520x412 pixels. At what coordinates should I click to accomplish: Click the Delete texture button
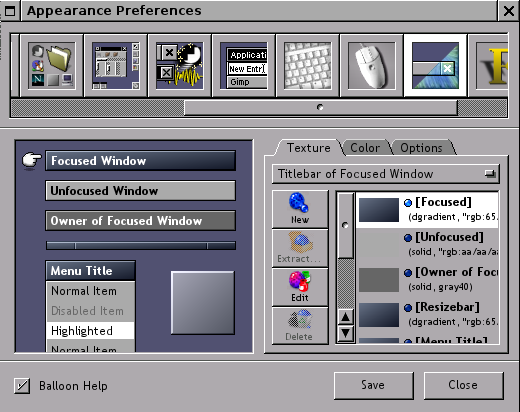pos(300,326)
